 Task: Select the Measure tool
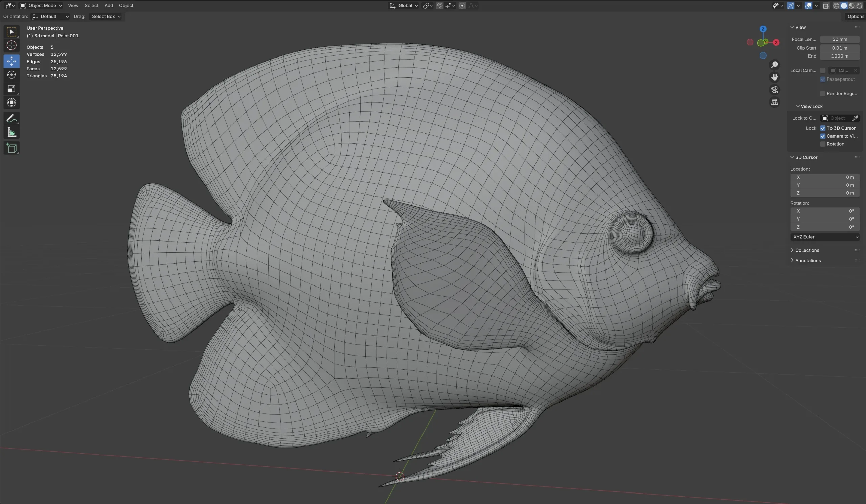(12, 132)
